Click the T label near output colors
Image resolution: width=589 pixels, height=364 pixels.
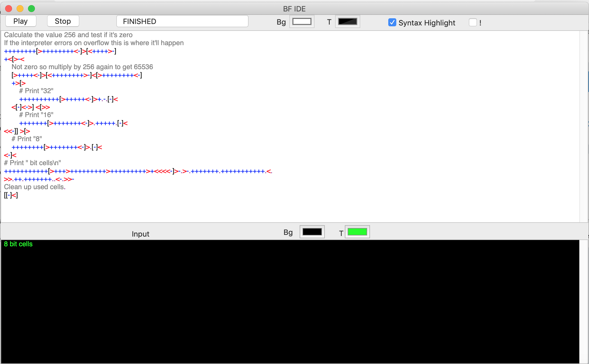pyautogui.click(x=341, y=233)
